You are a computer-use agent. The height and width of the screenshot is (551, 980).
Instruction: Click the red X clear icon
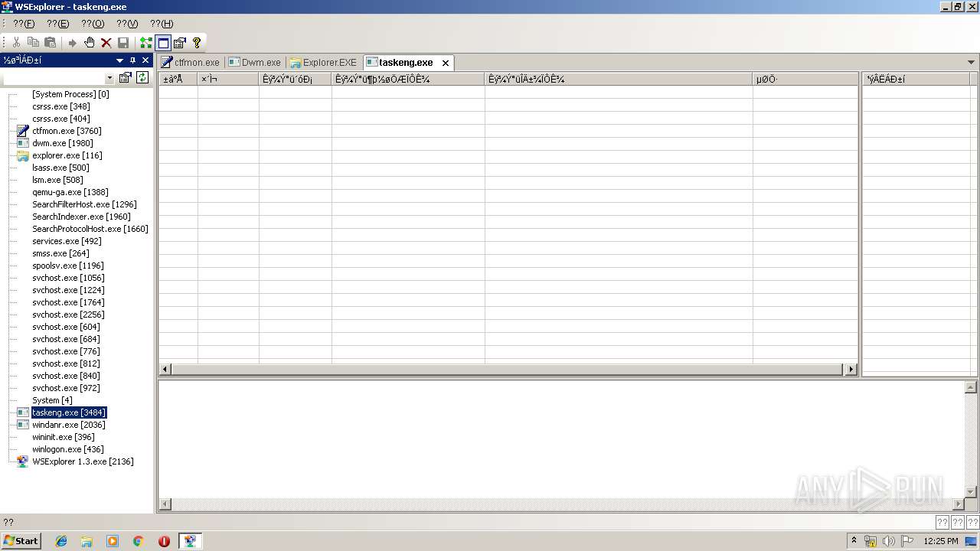point(106,43)
